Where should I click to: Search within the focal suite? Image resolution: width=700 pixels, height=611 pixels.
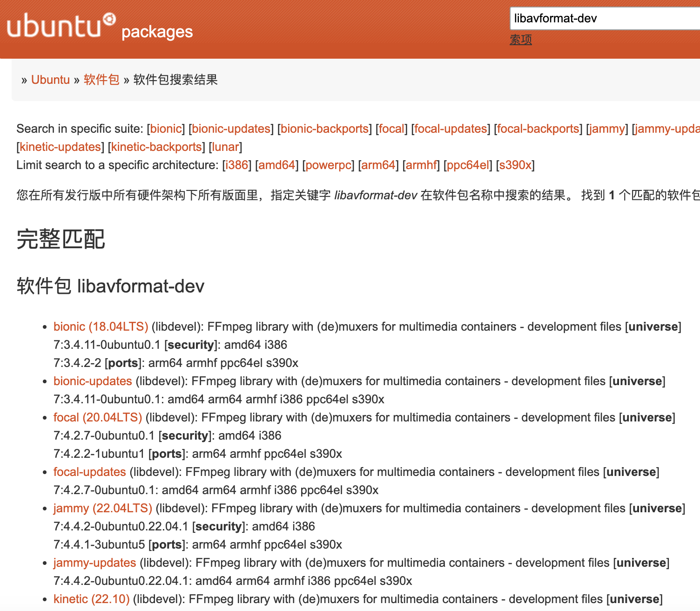391,129
